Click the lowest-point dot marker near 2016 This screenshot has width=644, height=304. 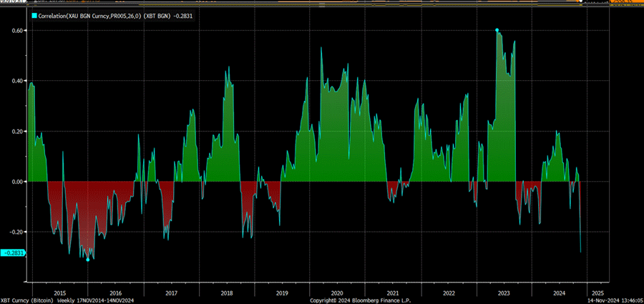pos(87,260)
